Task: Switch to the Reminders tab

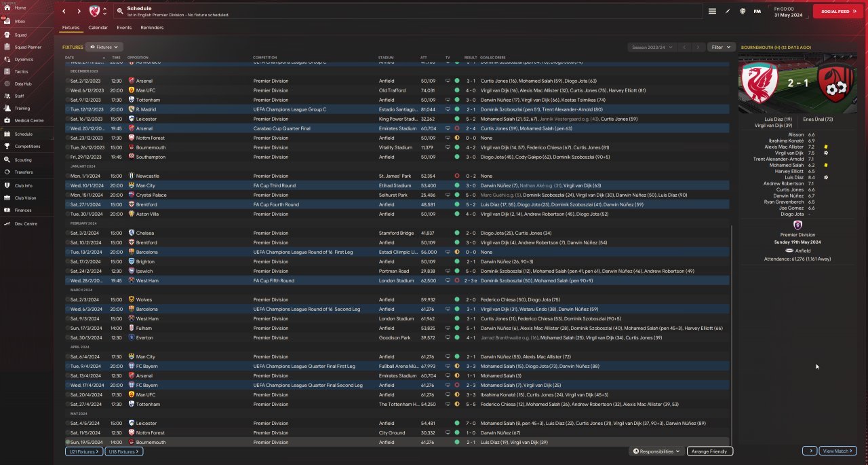Action: click(152, 28)
